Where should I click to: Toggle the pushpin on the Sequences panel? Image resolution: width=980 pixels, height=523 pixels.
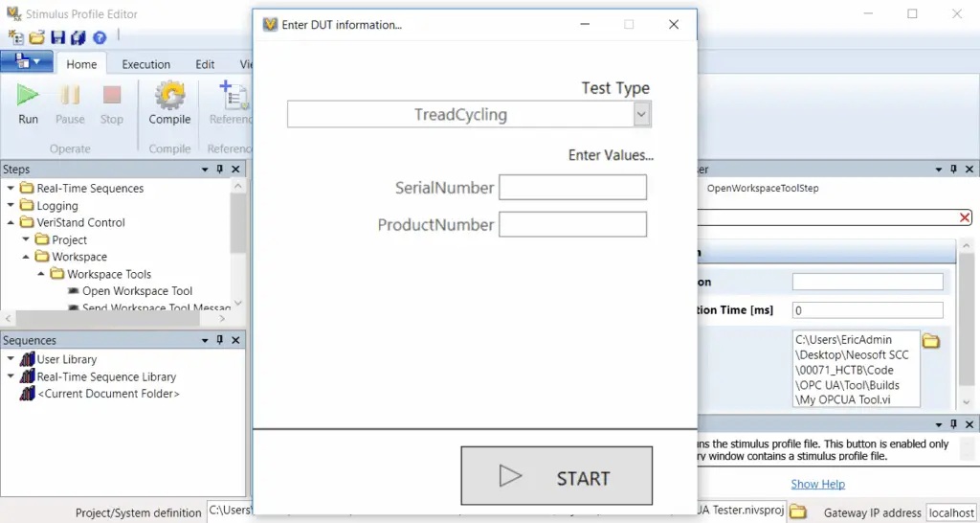click(219, 340)
